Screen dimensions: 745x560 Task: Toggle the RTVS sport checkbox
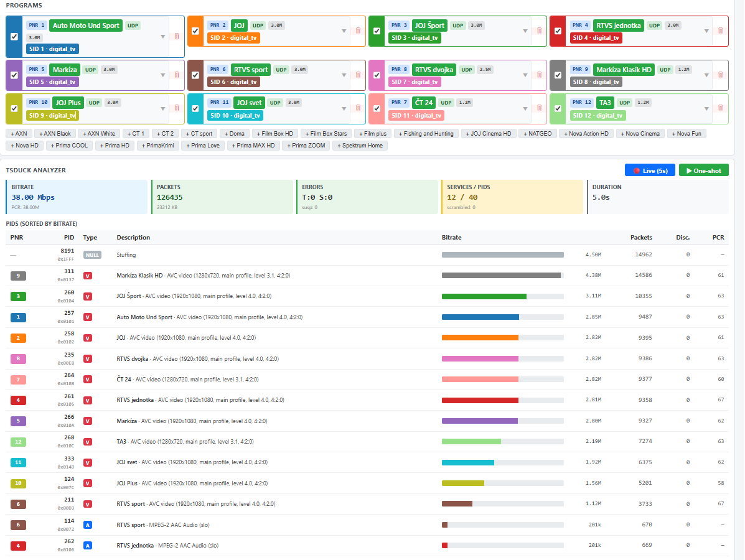(195, 75)
